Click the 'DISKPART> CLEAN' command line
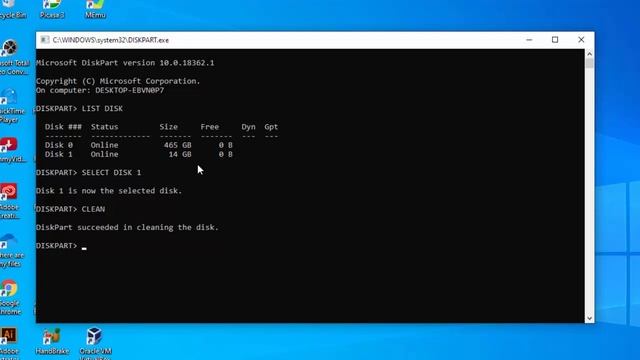The width and height of the screenshot is (640, 360). point(70,209)
